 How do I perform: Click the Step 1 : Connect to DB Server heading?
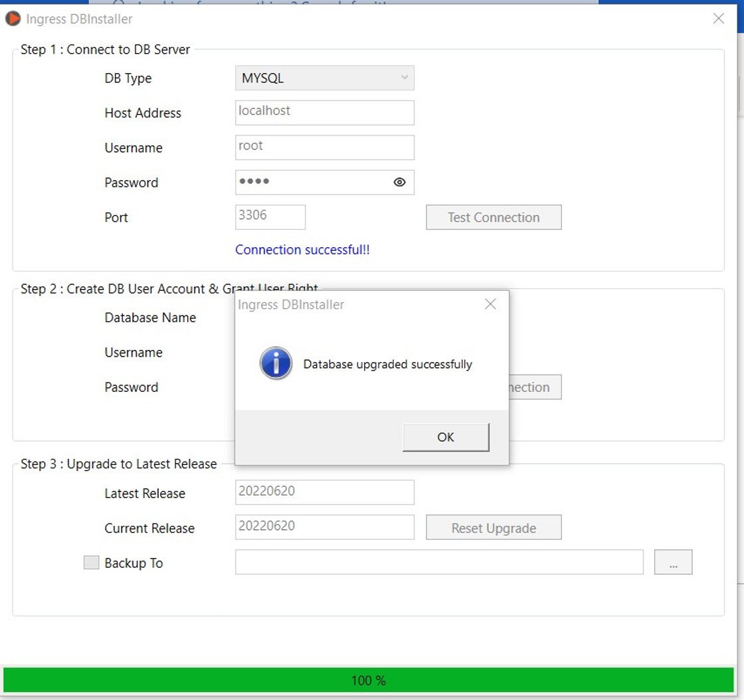pos(105,49)
